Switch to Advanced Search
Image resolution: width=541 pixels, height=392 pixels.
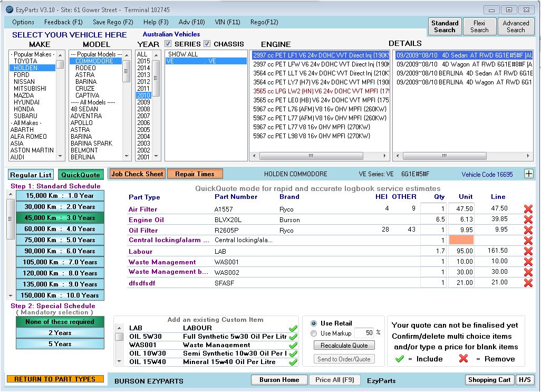(x=516, y=26)
